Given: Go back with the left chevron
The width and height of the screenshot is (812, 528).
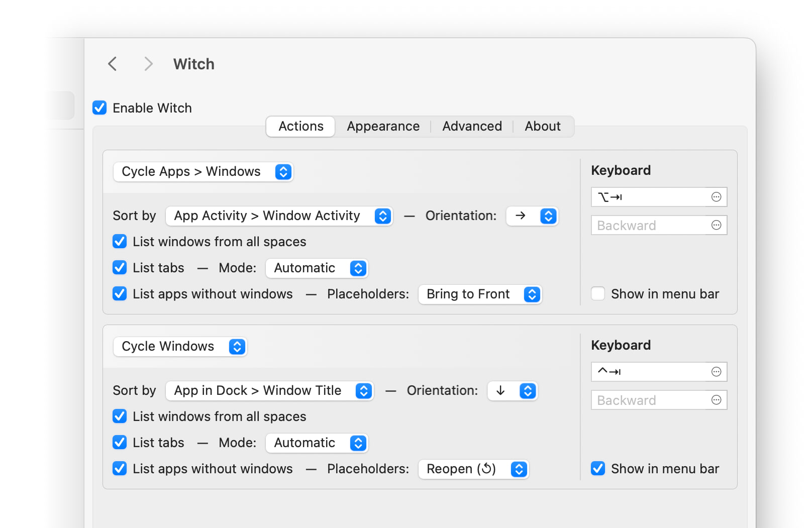Looking at the screenshot, I should point(113,64).
